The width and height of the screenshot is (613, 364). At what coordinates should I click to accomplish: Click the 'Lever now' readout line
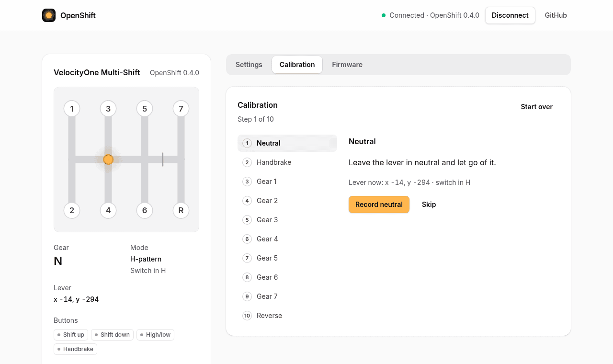pyautogui.click(x=409, y=182)
